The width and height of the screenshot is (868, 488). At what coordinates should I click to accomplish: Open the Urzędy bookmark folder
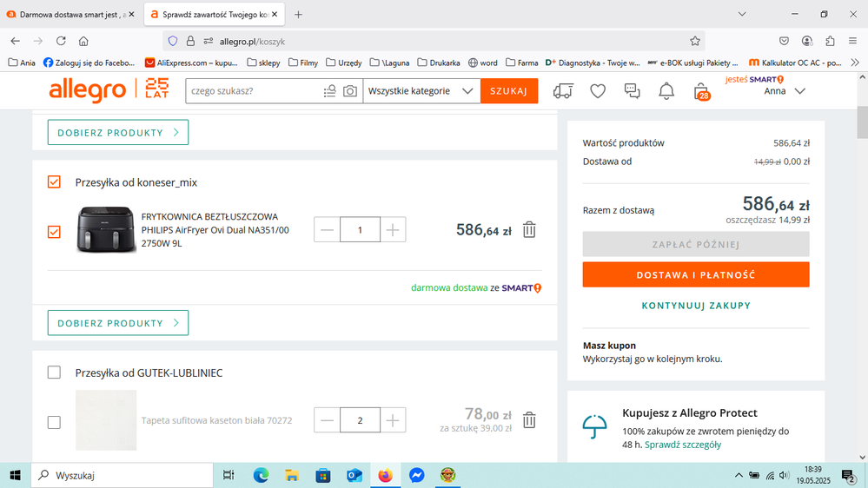tap(344, 63)
